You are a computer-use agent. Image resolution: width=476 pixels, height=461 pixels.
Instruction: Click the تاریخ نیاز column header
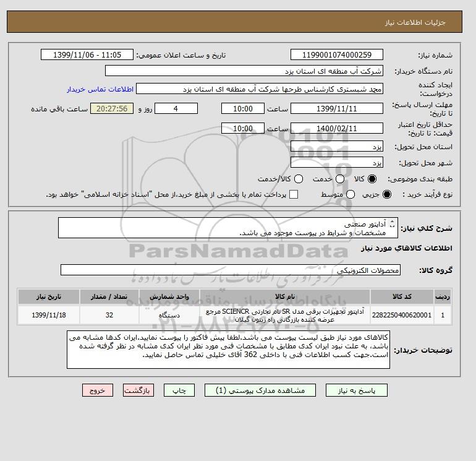click(49, 296)
